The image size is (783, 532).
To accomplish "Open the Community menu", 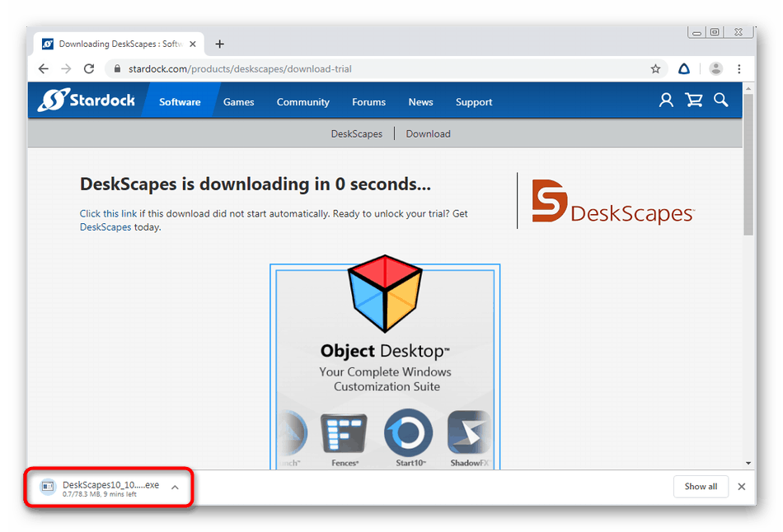I will (x=303, y=102).
